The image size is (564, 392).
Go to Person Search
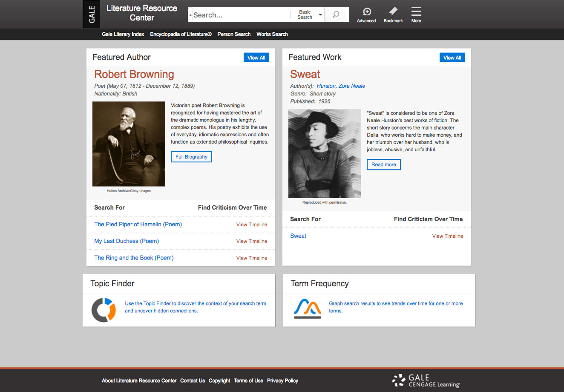(234, 34)
